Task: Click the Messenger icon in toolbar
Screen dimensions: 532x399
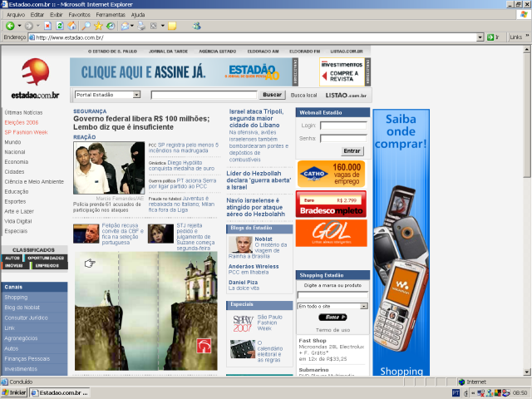Action: coord(197,26)
